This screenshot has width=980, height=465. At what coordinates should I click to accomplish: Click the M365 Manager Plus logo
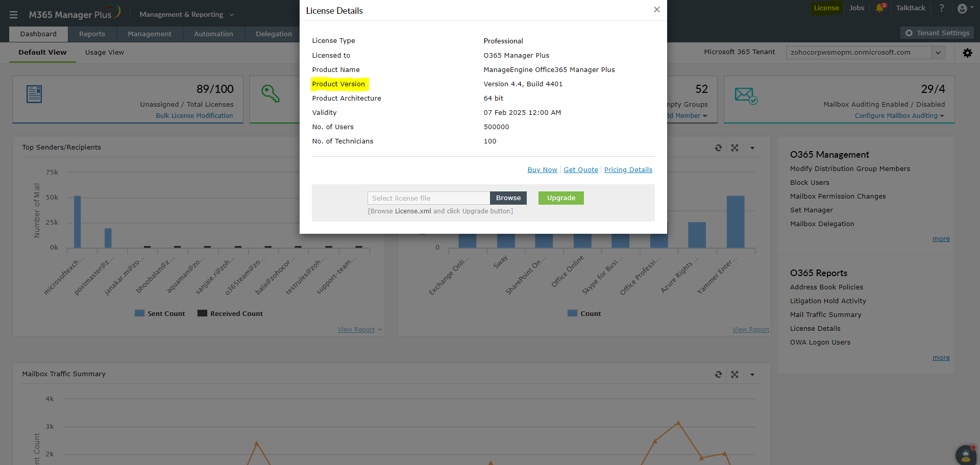74,13
